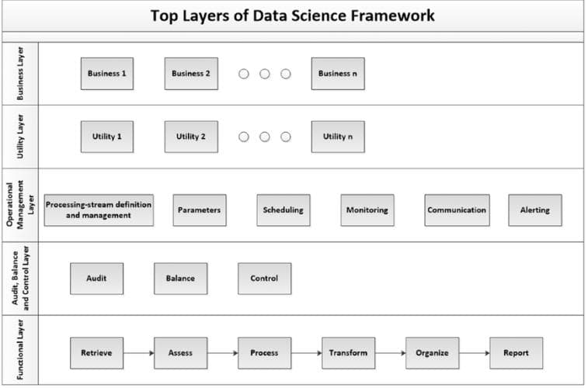Click the Transform step
588x388 pixels.
click(x=348, y=353)
